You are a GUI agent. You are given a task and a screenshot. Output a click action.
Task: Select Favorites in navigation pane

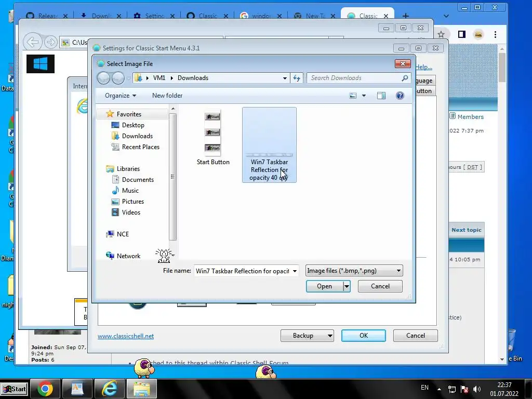129,114
